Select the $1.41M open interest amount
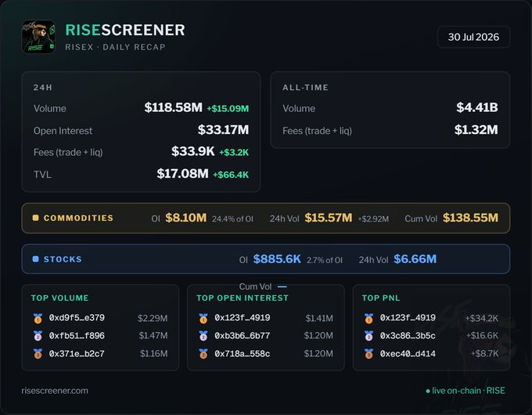This screenshot has height=415, width=532. pyautogui.click(x=319, y=318)
